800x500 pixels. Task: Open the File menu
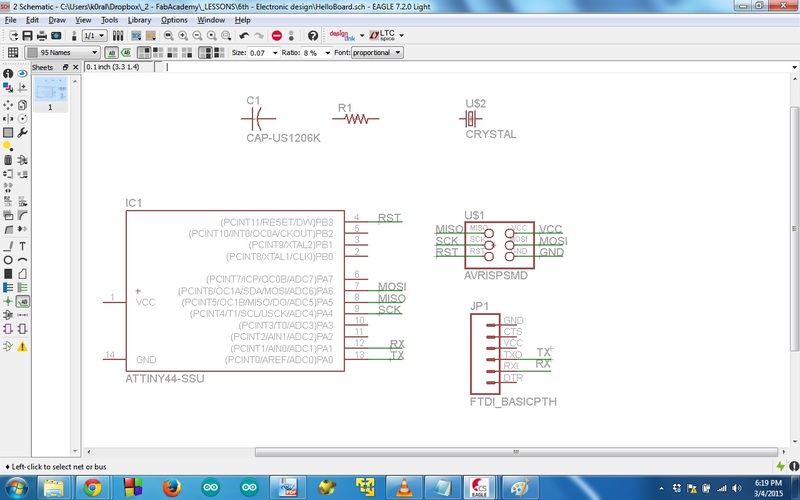pos(10,20)
